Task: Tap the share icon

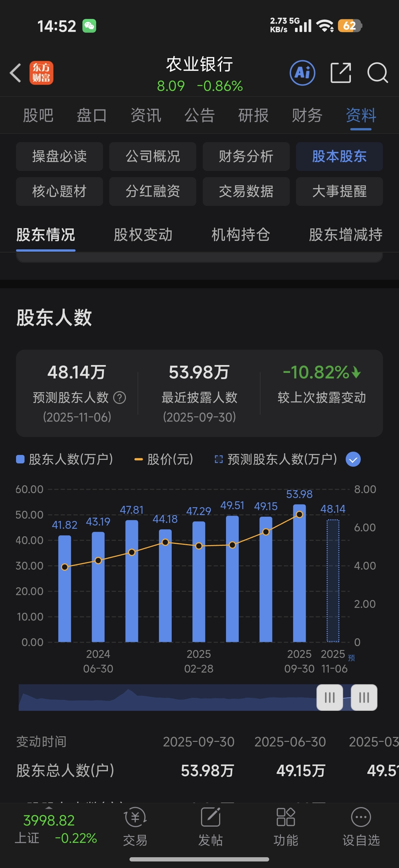Action: [341, 73]
